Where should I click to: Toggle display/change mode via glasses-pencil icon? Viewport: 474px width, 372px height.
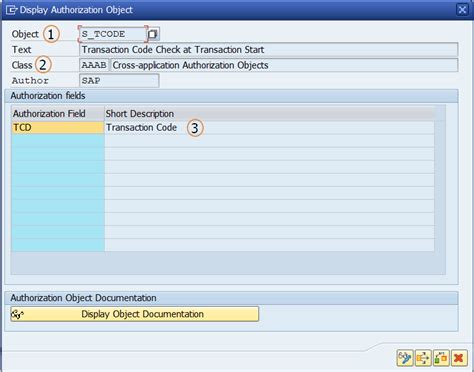click(405, 358)
